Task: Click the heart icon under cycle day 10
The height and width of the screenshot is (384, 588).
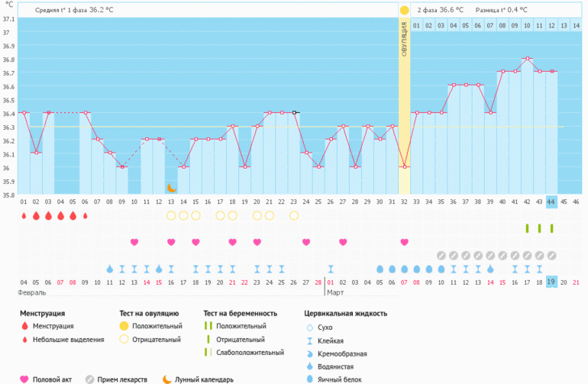Action: click(134, 242)
